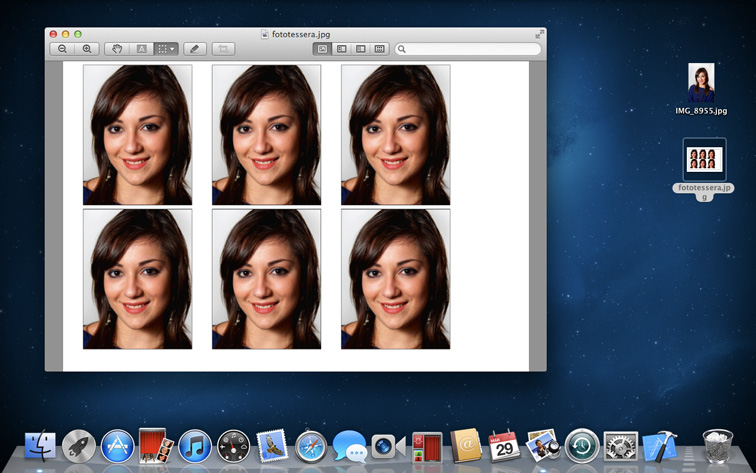Zoom in with the plus magnifier

pos(87,49)
